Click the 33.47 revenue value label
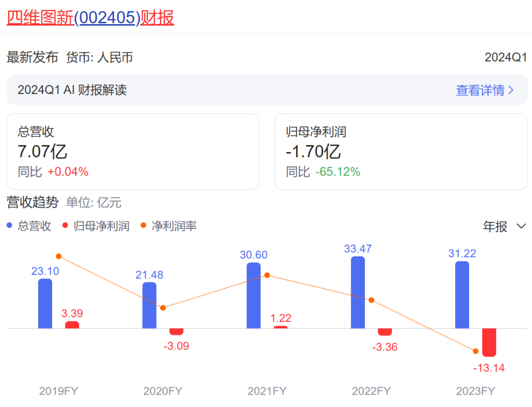The height and width of the screenshot is (407, 532). pos(358,249)
